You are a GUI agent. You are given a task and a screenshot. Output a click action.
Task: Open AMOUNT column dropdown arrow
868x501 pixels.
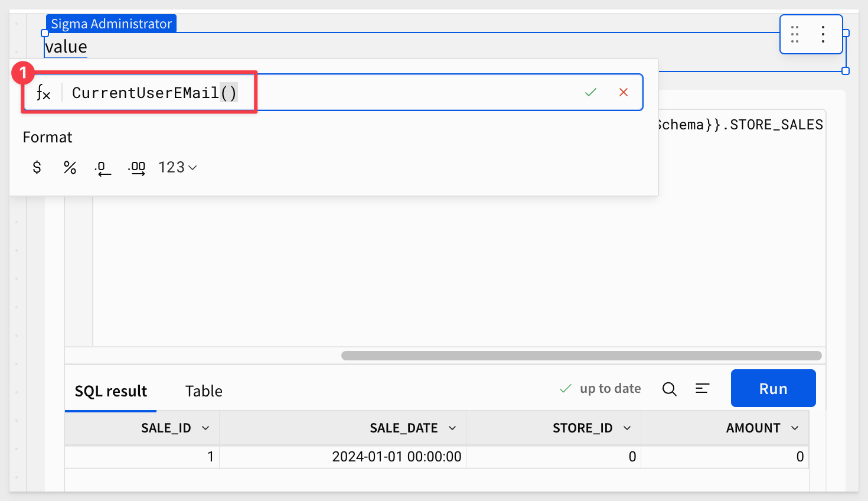(795, 428)
